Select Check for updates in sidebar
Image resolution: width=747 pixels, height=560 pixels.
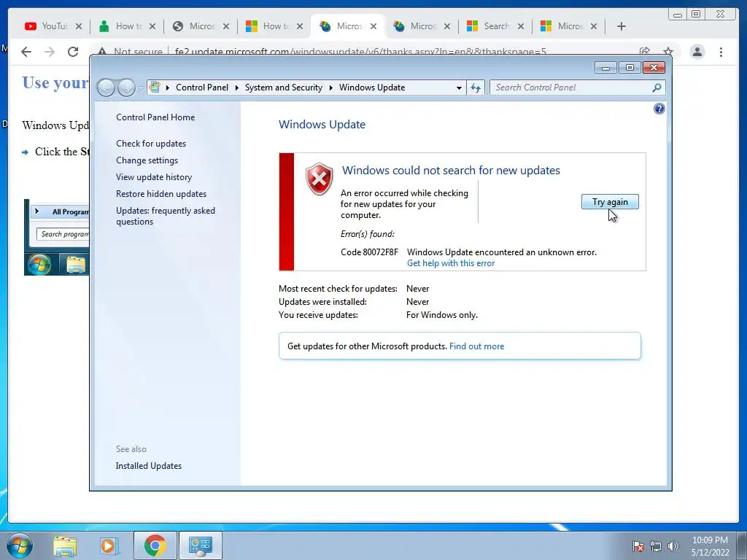click(151, 144)
